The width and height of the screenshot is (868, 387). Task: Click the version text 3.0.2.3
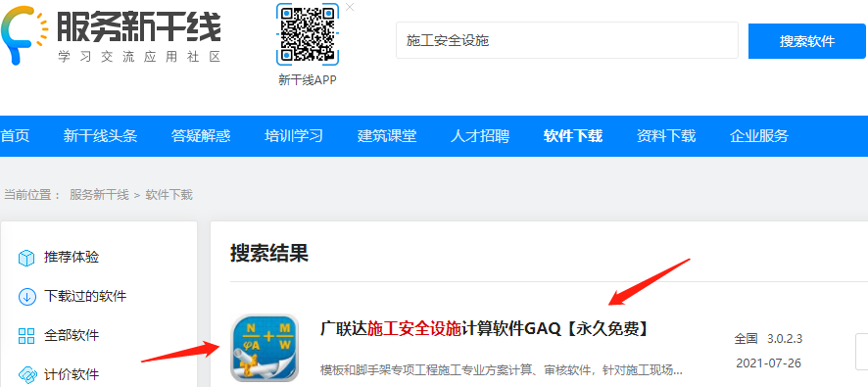785,339
